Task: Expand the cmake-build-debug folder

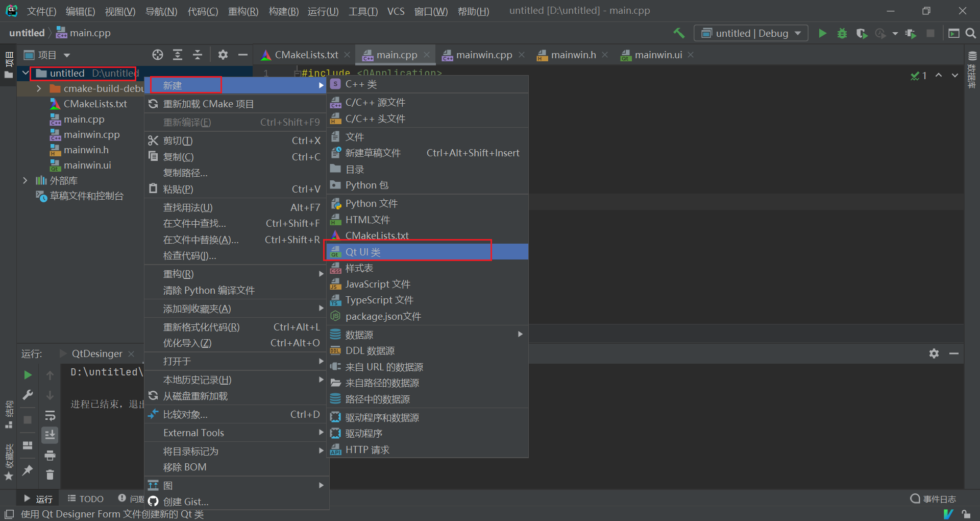Action: 39,88
